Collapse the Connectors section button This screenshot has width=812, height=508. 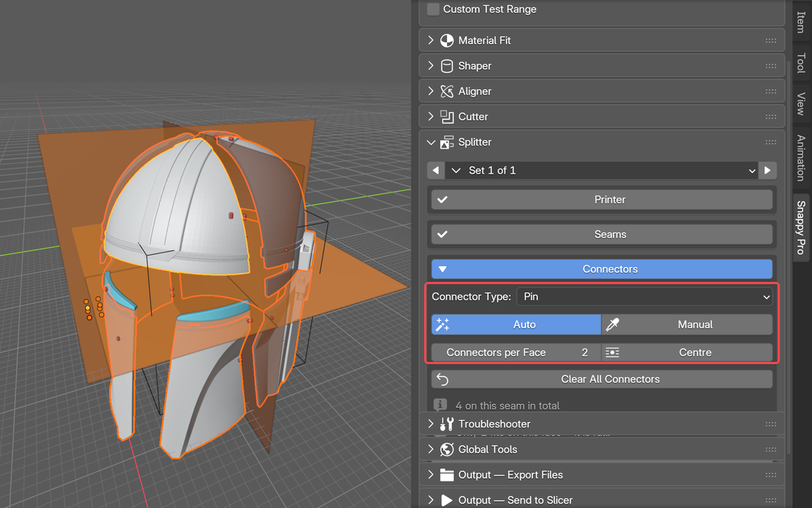pyautogui.click(x=601, y=269)
